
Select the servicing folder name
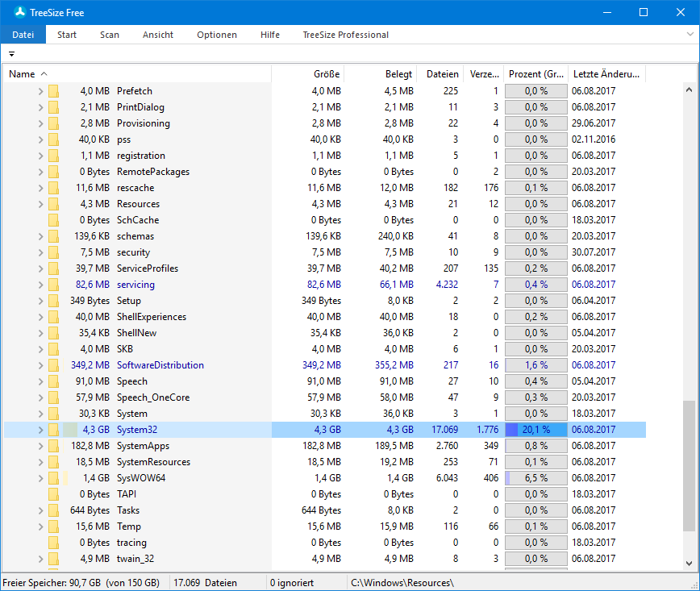point(135,285)
